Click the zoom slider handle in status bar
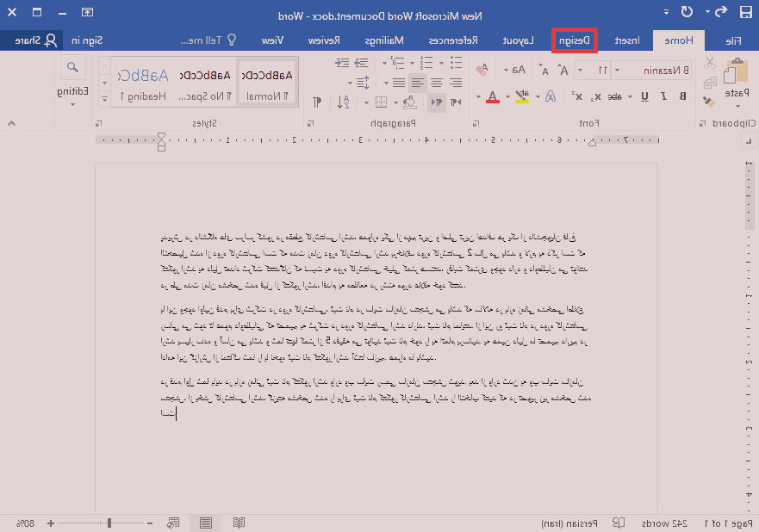This screenshot has width=759, height=532. pos(109,523)
